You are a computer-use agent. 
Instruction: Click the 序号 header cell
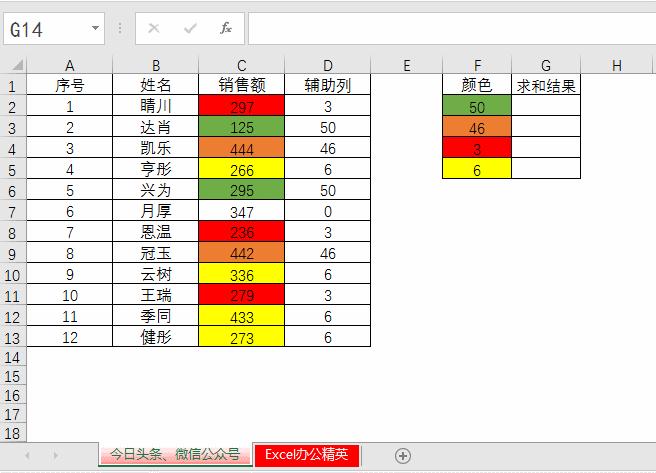[x=70, y=85]
